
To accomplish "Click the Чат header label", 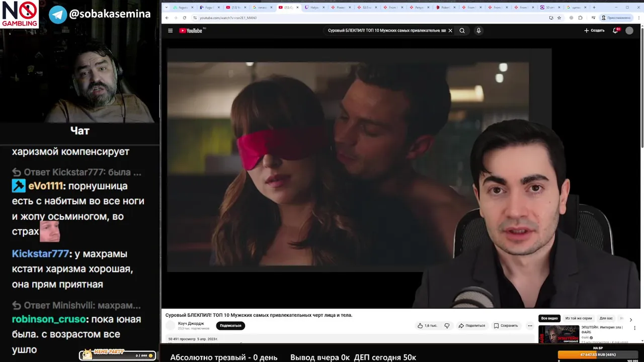I will (x=79, y=131).
